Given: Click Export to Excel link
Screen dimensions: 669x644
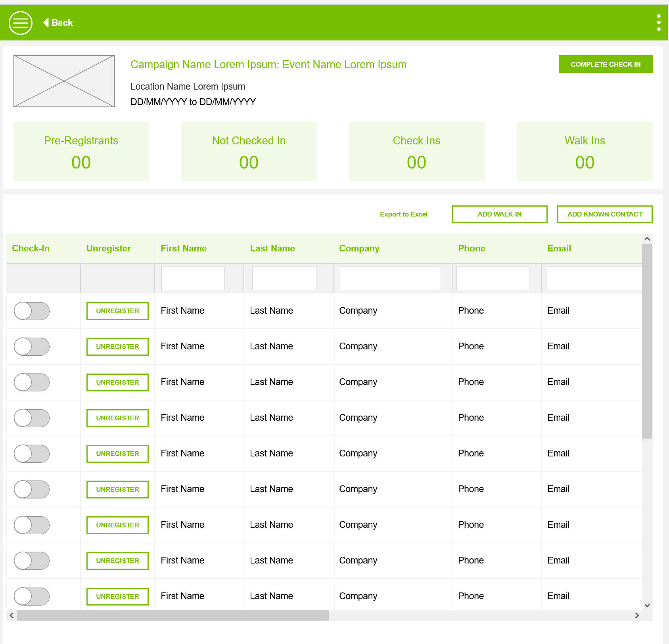Looking at the screenshot, I should coord(403,214).
